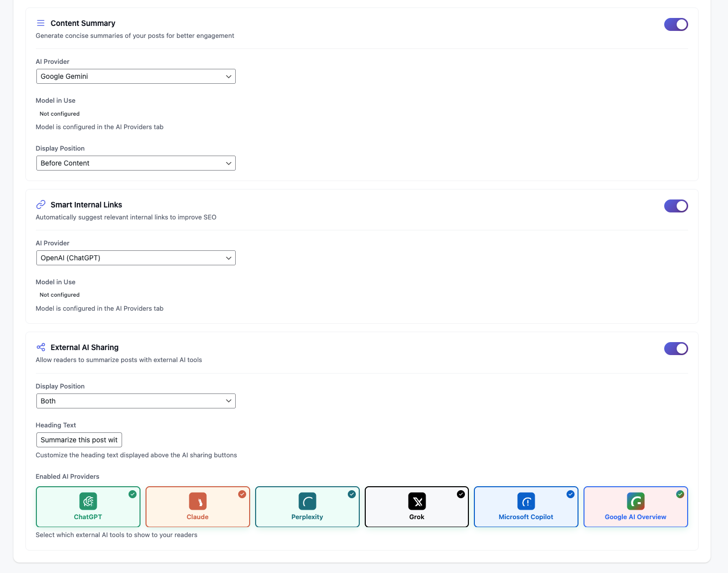Toggle off the External AI Sharing switch

pyautogui.click(x=676, y=349)
